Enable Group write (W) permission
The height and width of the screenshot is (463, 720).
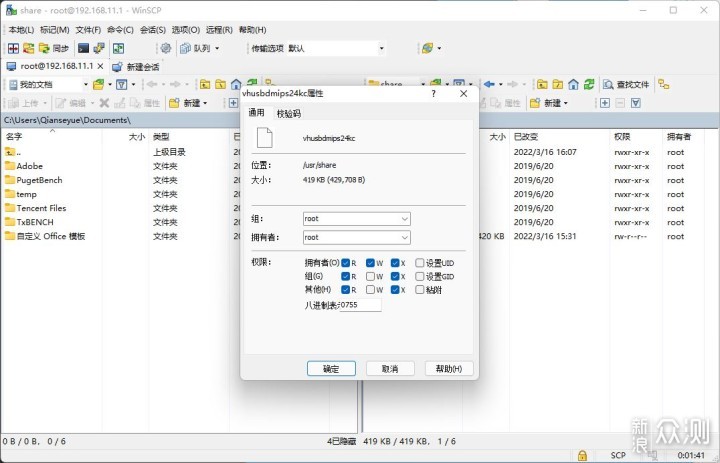[x=371, y=277]
